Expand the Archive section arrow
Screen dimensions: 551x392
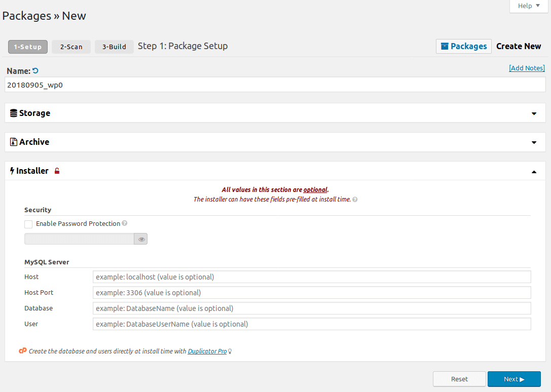tap(534, 142)
